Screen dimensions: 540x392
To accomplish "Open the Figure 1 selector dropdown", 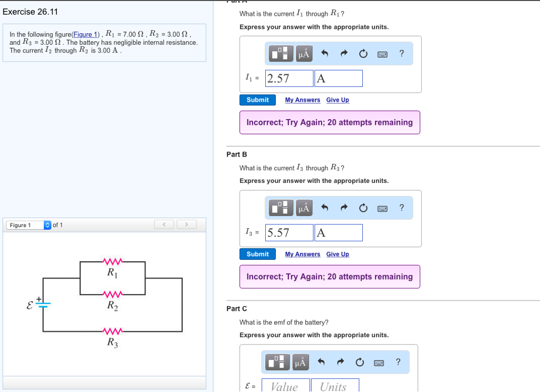I will (x=28, y=225).
